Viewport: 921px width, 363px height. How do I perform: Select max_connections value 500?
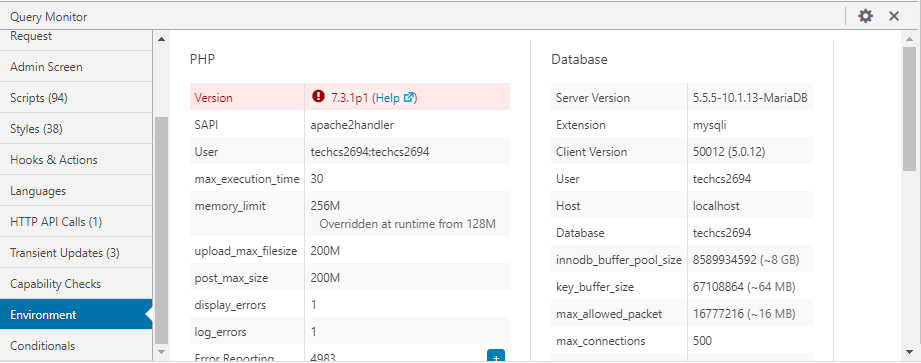tap(702, 341)
